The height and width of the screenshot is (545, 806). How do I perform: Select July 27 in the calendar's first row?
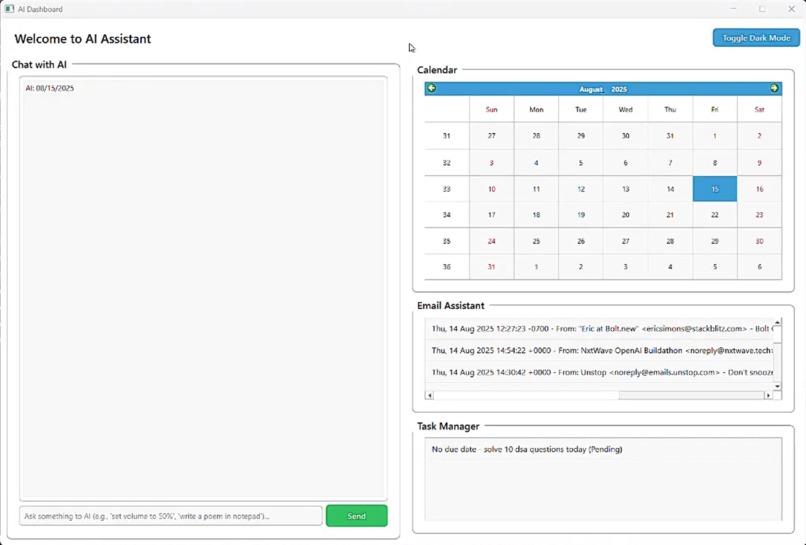pyautogui.click(x=491, y=136)
